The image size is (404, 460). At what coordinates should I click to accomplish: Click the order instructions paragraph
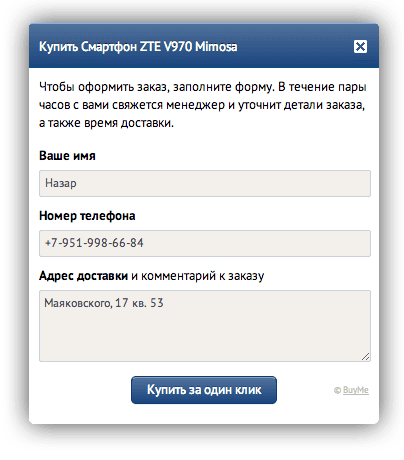tap(203, 105)
